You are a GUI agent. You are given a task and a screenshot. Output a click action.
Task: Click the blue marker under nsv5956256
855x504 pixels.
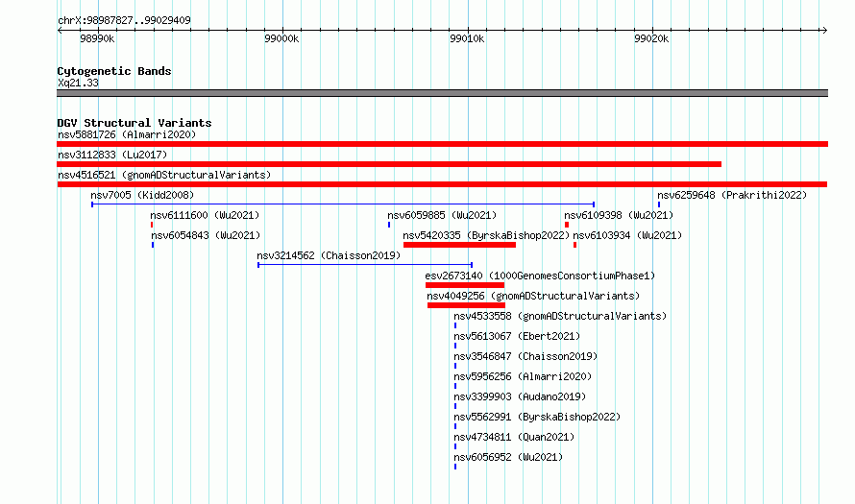click(455, 386)
